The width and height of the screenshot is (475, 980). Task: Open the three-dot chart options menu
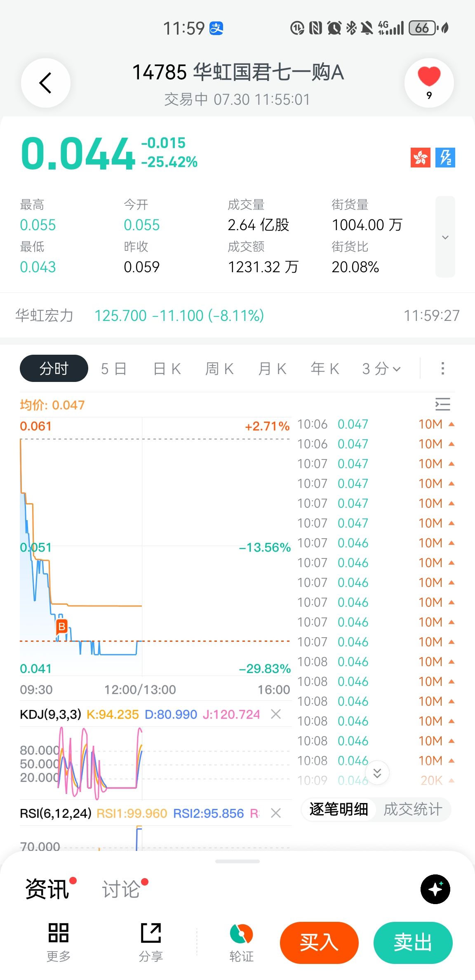[x=443, y=368]
